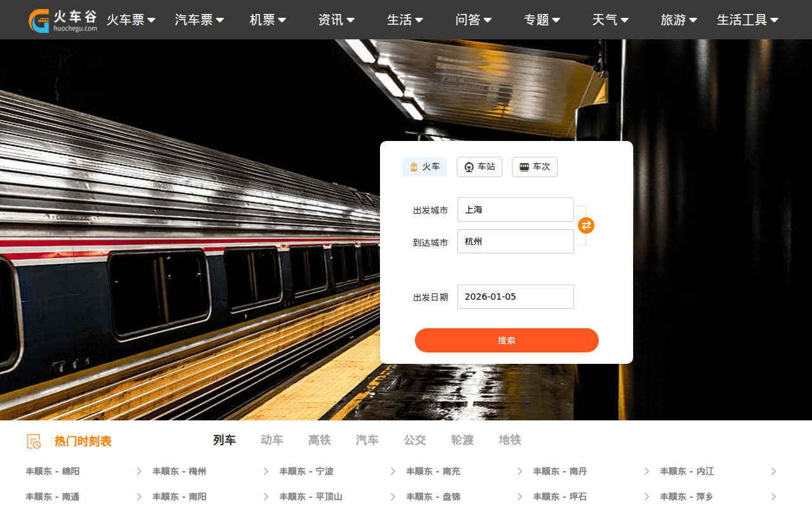The image size is (812, 508).
Task: Click the swap departure and arrival cities icon
Action: tap(586, 225)
